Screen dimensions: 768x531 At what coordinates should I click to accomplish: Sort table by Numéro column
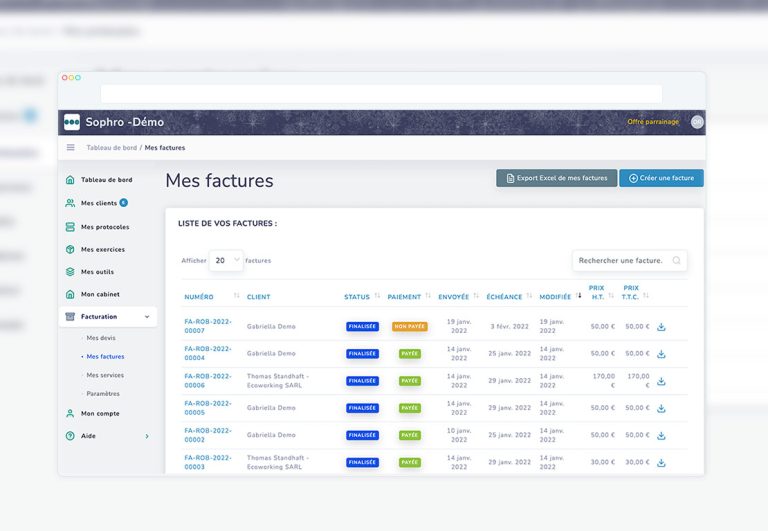click(x=237, y=296)
